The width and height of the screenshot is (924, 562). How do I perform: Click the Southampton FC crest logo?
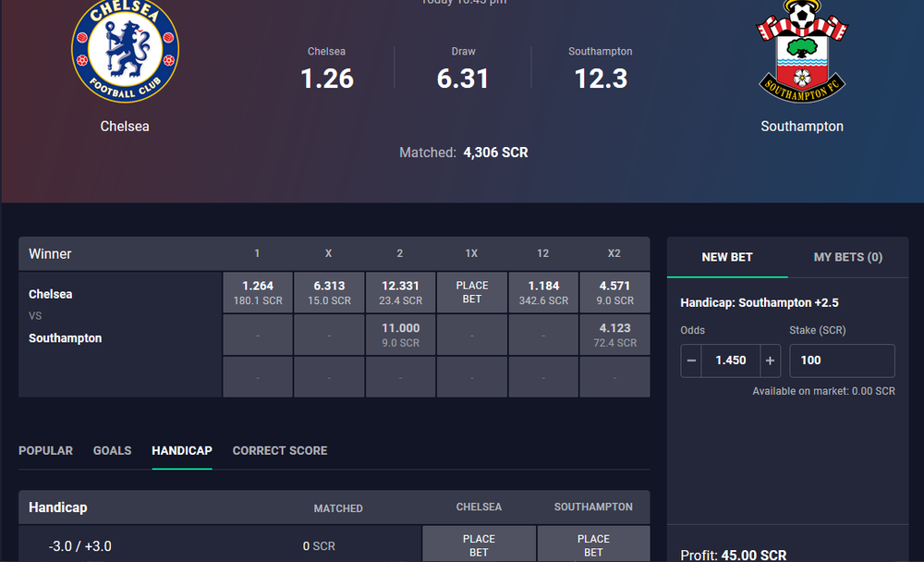tap(802, 52)
